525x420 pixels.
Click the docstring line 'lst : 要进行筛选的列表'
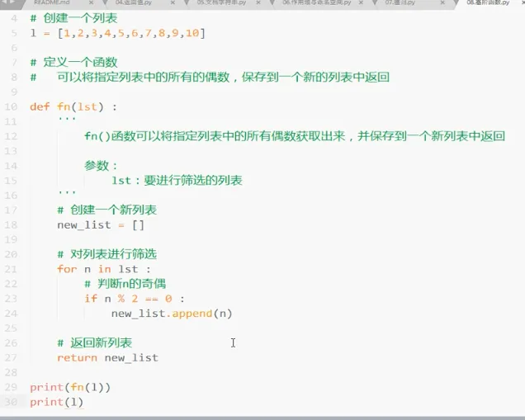coord(177,181)
